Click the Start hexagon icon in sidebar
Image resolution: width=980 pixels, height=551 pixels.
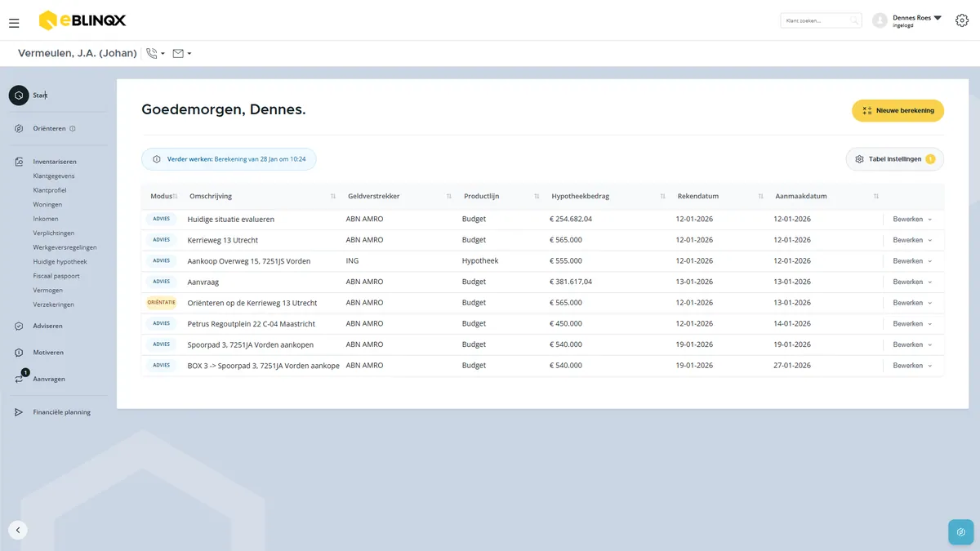pyautogui.click(x=19, y=96)
